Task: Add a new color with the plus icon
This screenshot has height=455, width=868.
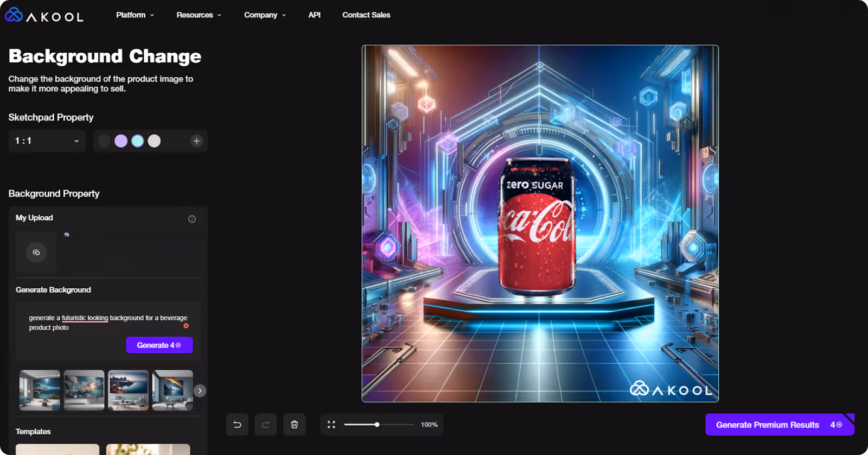Action: tap(196, 141)
